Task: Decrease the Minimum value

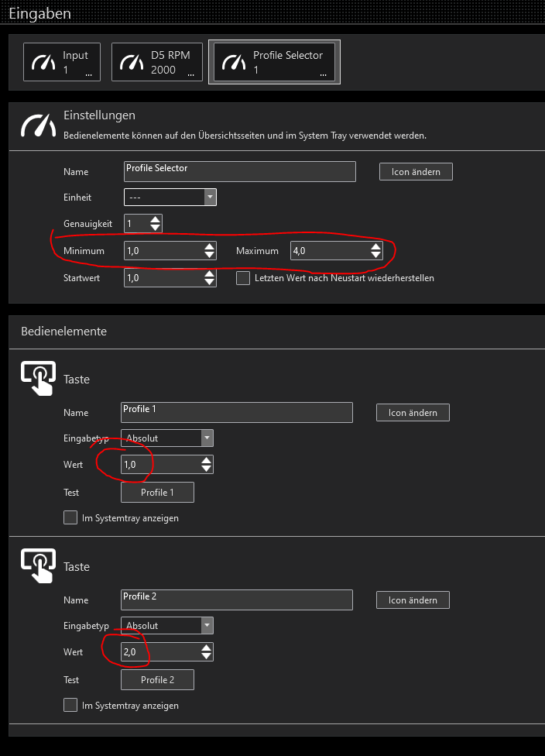Action: (209, 255)
